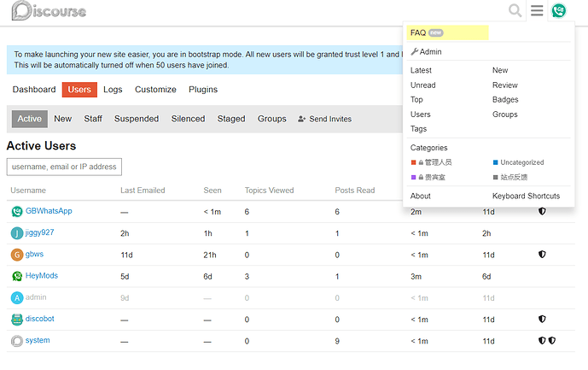Open Users link in dropdown menu
The width and height of the screenshot is (588, 370).
click(x=421, y=115)
